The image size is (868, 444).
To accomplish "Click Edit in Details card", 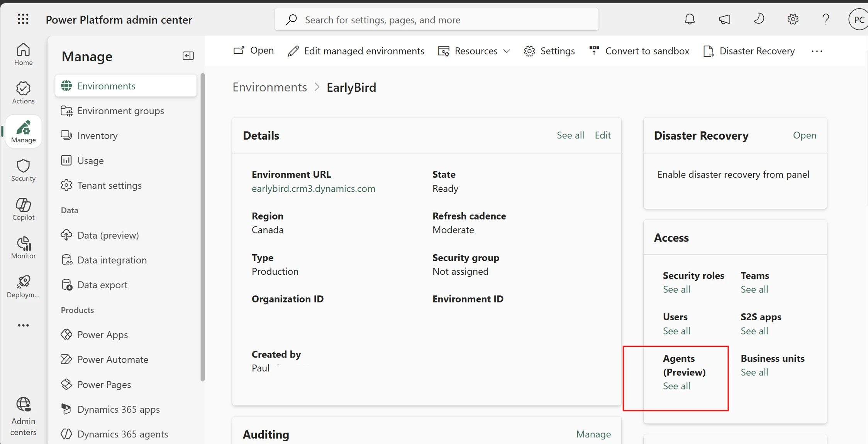I will click(x=603, y=135).
